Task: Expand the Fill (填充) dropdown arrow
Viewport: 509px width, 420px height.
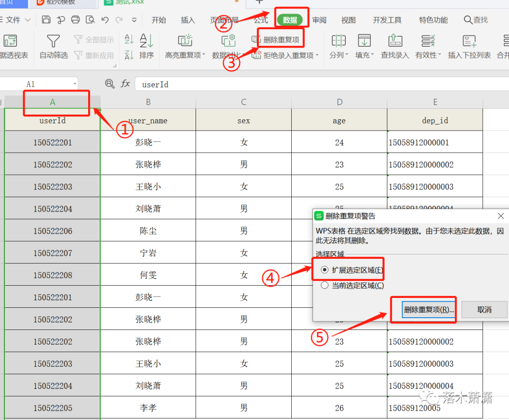Action: pyautogui.click(x=372, y=55)
